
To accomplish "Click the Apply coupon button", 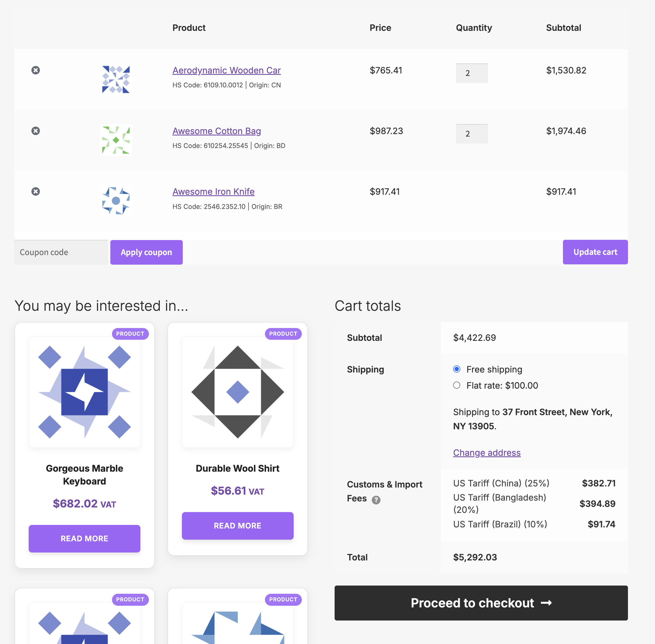I will coord(146,252).
